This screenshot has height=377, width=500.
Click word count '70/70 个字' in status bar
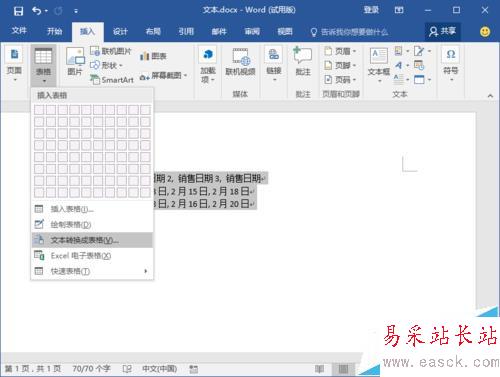click(x=91, y=369)
